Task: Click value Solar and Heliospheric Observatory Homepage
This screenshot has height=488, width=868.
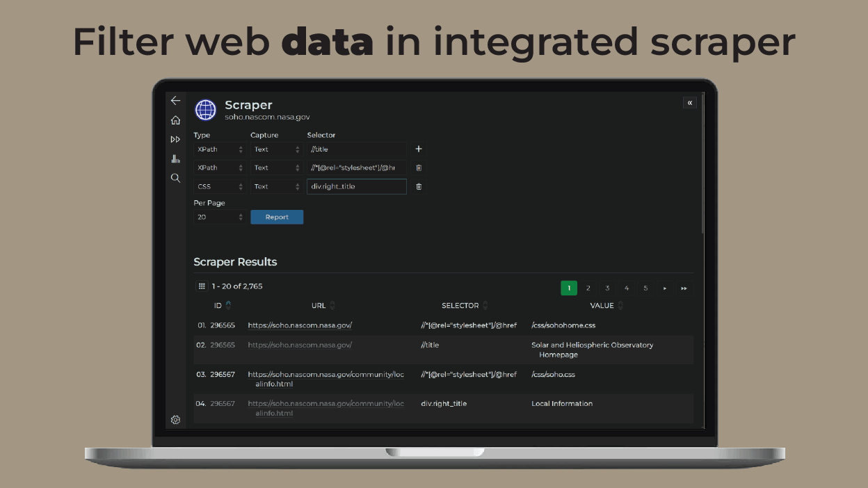Action: [x=593, y=350]
